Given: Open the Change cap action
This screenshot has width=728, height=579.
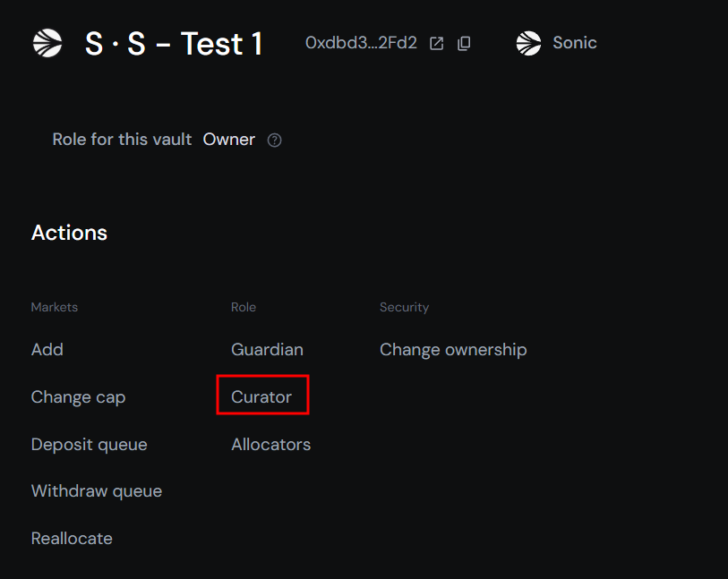Looking at the screenshot, I should [78, 396].
